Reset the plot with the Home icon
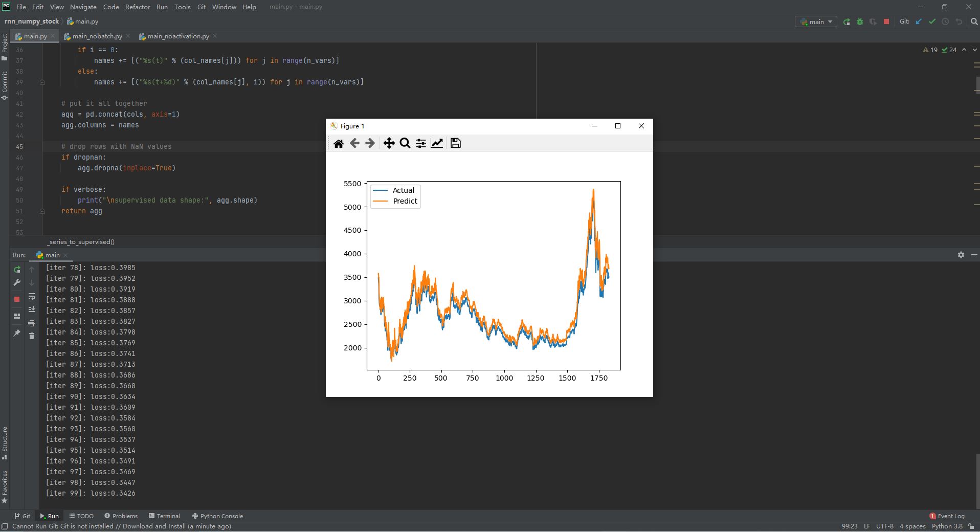980x532 pixels. [338, 143]
